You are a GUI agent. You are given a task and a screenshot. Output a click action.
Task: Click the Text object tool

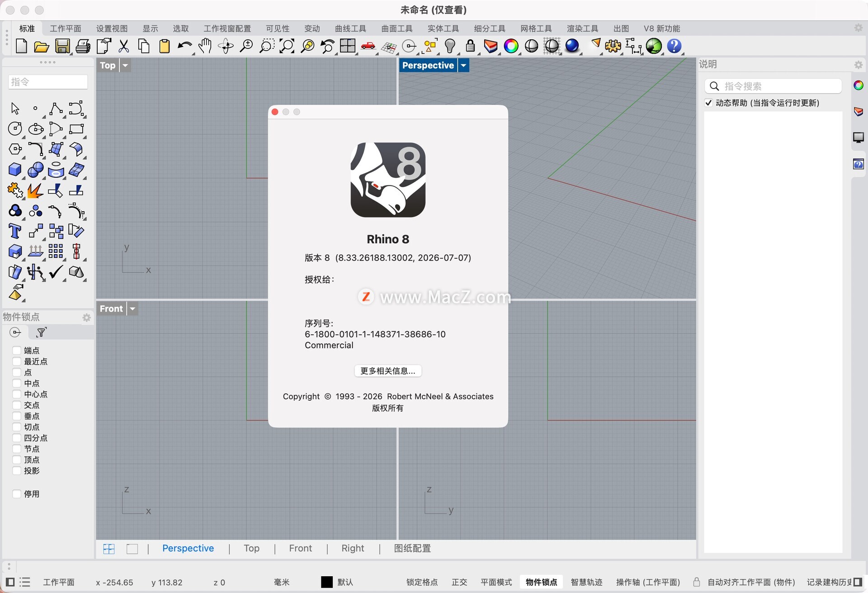tap(15, 231)
